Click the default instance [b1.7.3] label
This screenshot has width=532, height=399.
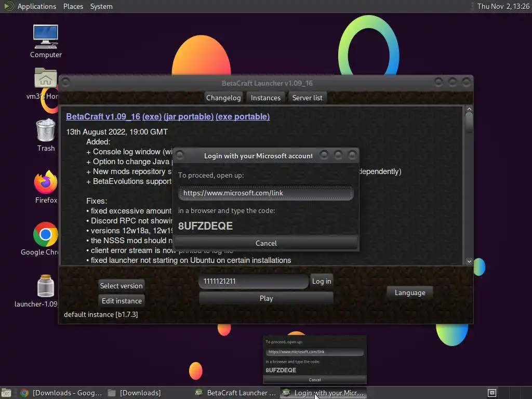click(101, 314)
